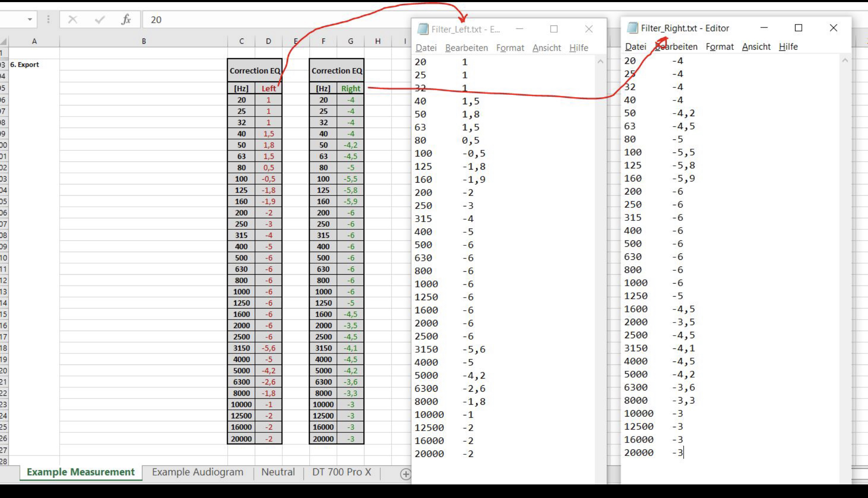Image resolution: width=868 pixels, height=498 pixels.
Task: Select left Correction EQ title cell
Action: tap(255, 71)
